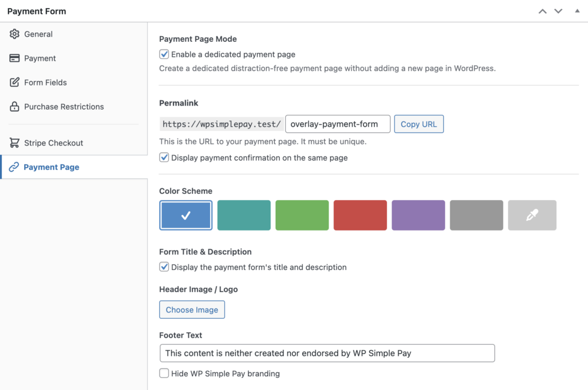Click the Payment Page link icon
The height and width of the screenshot is (390, 588).
pyautogui.click(x=14, y=167)
